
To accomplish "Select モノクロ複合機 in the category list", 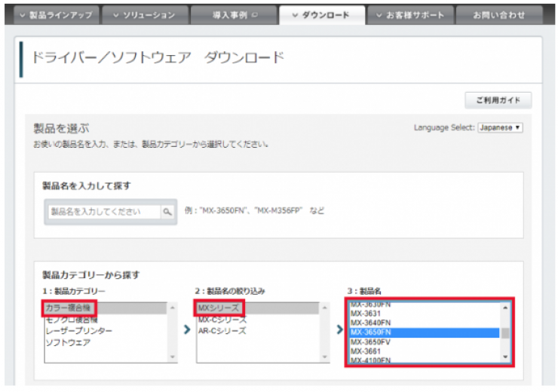I will [x=106, y=320].
